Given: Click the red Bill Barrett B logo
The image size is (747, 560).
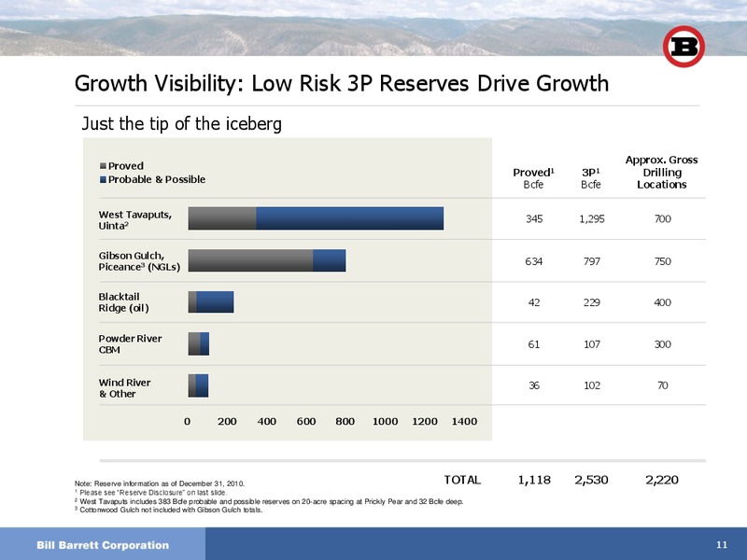Looking at the screenshot, I should 684,47.
